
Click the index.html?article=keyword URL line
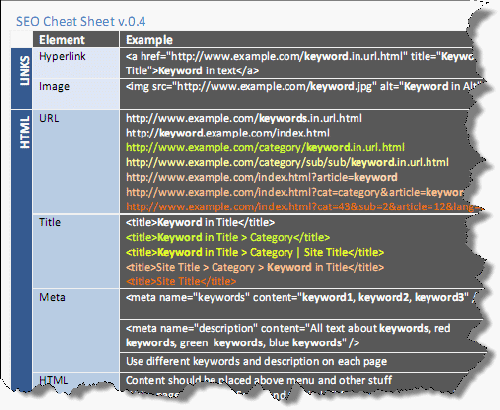pos(262,177)
